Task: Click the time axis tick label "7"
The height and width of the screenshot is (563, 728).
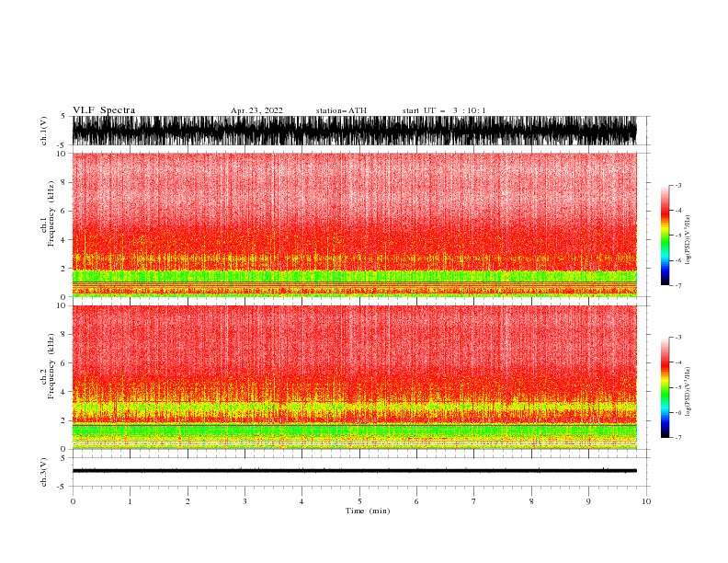Action: tap(474, 501)
